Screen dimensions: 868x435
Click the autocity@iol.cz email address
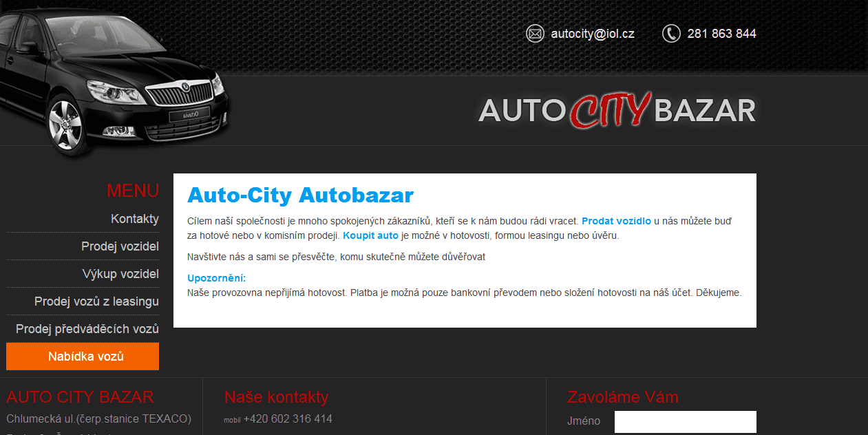(593, 33)
